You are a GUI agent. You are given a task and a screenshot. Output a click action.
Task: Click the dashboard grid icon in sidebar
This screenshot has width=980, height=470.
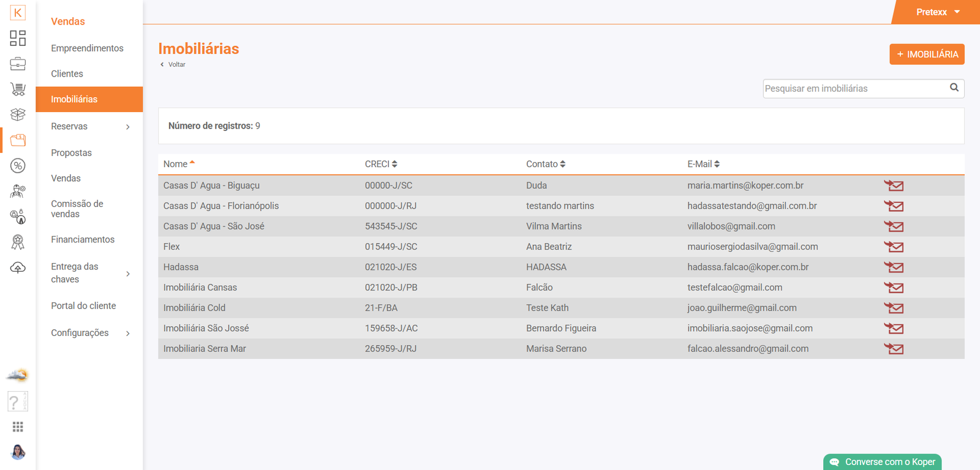click(18, 38)
